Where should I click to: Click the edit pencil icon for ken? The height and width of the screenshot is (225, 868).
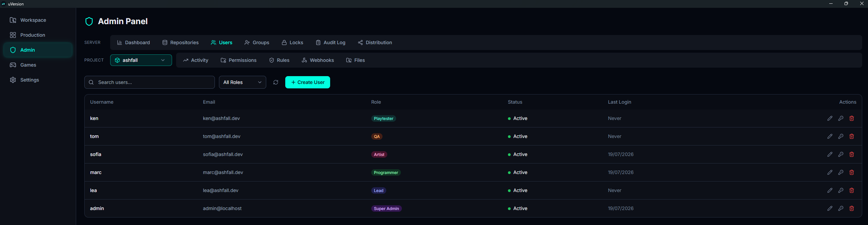[830, 118]
